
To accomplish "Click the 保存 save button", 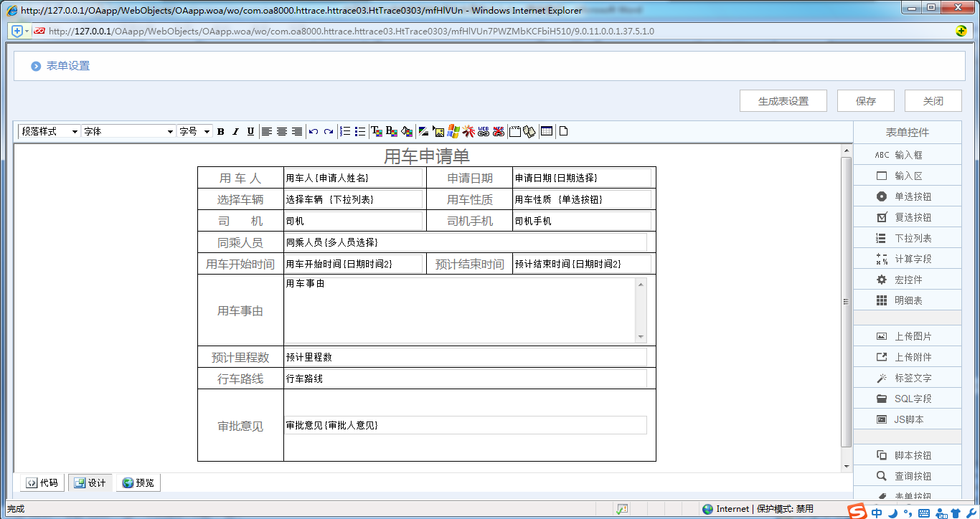I will tap(866, 101).
